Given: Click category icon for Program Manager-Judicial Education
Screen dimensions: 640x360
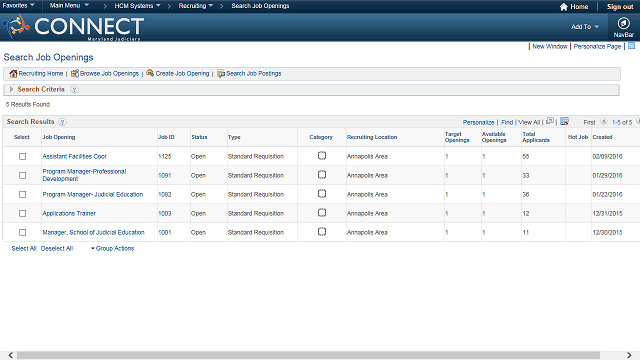Looking at the screenshot, I should [x=322, y=193].
